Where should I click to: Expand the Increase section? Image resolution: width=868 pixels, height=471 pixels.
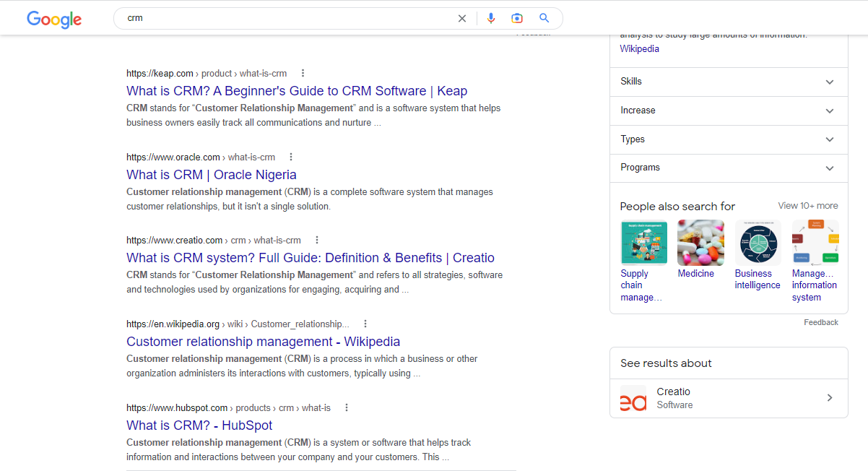(x=729, y=111)
